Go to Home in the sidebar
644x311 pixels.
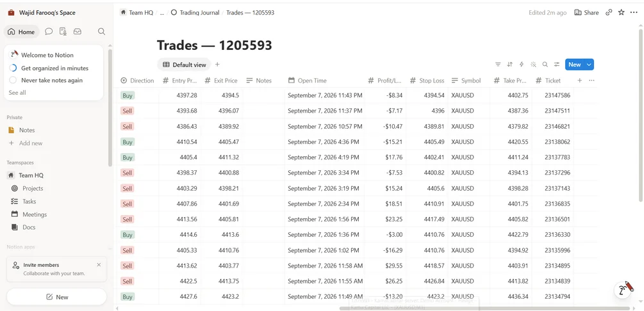21,31
